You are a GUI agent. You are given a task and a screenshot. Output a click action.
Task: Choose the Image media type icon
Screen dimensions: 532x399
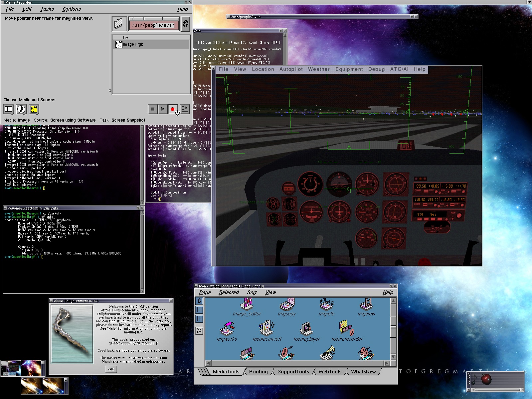pos(34,109)
